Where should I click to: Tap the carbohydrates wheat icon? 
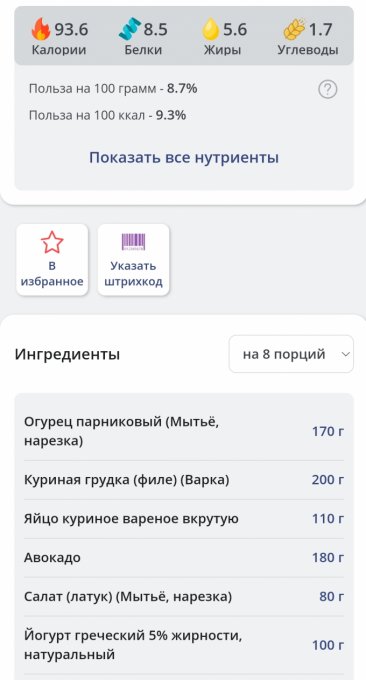[294, 29]
